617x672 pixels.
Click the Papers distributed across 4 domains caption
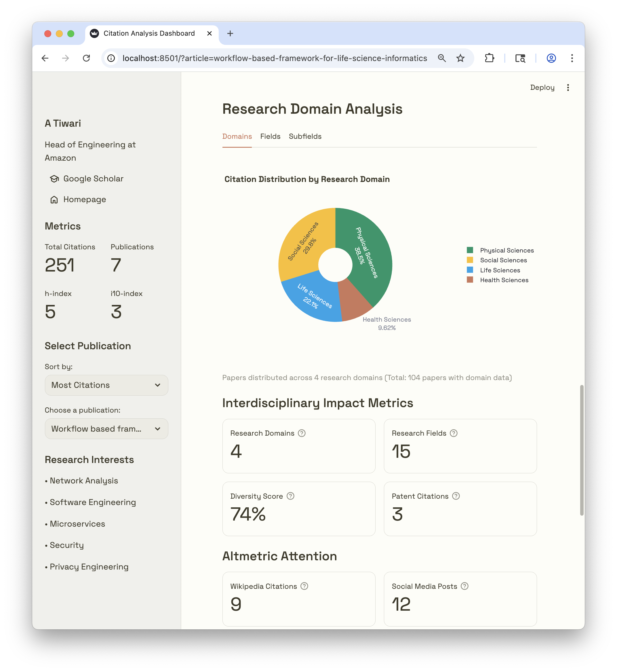click(367, 377)
